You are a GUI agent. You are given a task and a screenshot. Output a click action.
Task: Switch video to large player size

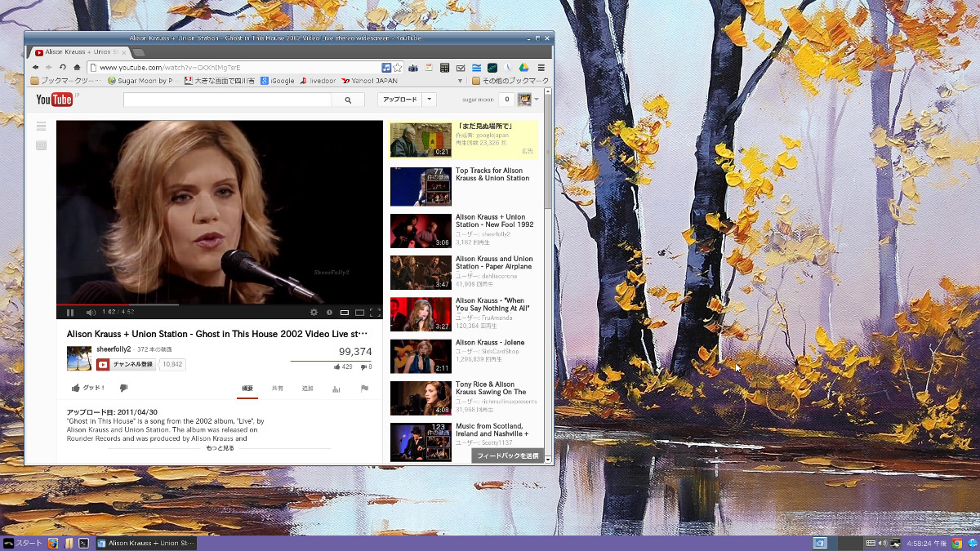point(359,312)
